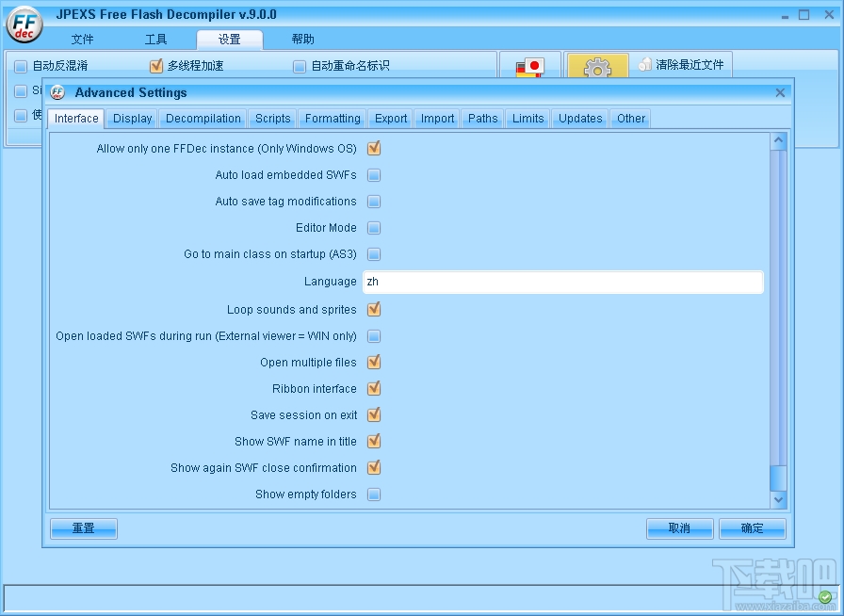Image resolution: width=844 pixels, height=616 pixels.
Task: Confirm settings with the 确定 button
Action: pos(752,528)
